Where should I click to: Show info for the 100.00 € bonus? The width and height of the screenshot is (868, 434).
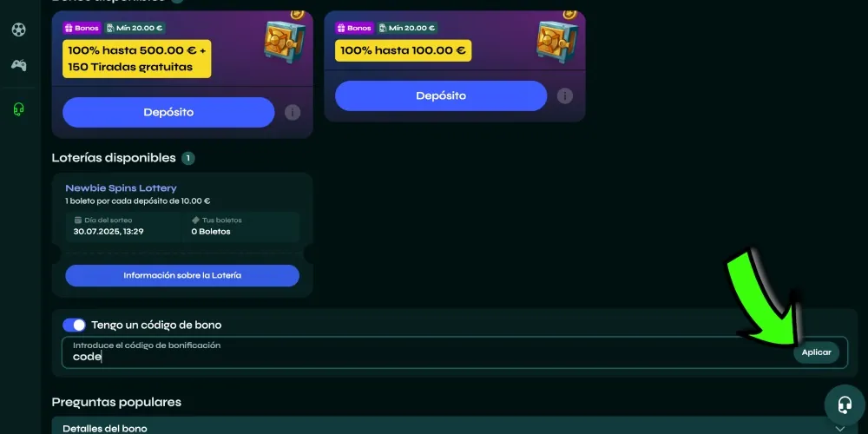pyautogui.click(x=565, y=96)
